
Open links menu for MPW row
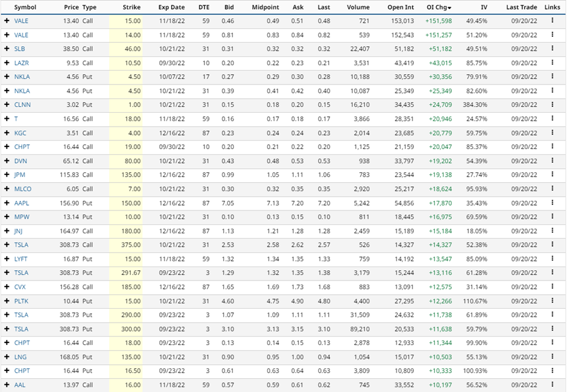(552, 217)
